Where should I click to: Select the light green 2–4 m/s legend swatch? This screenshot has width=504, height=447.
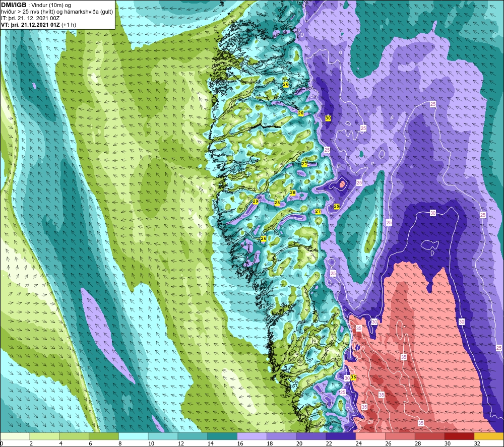pyautogui.click(x=45, y=436)
